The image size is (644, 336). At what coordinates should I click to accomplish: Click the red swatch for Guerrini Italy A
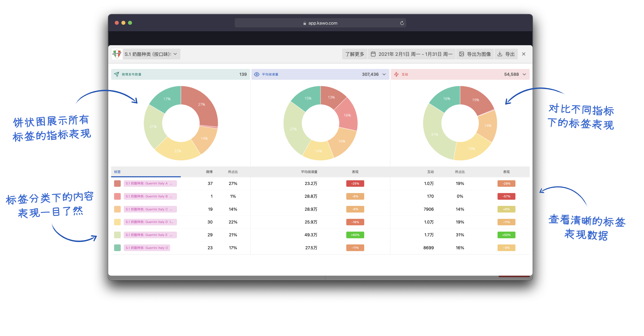(117, 183)
